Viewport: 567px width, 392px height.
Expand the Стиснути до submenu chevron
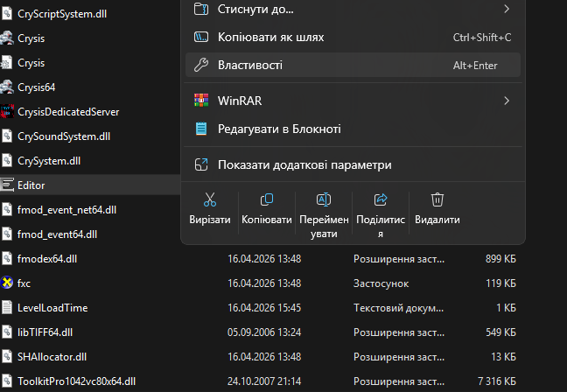(507, 9)
